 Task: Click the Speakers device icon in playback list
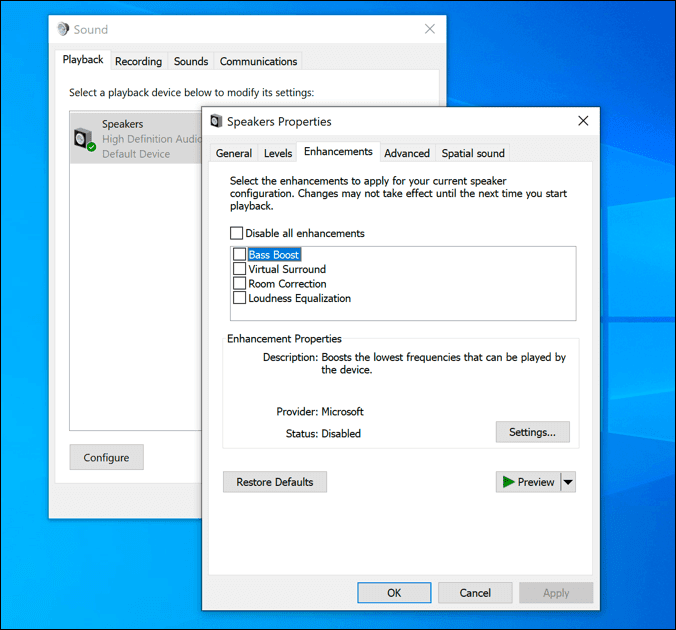coord(84,139)
